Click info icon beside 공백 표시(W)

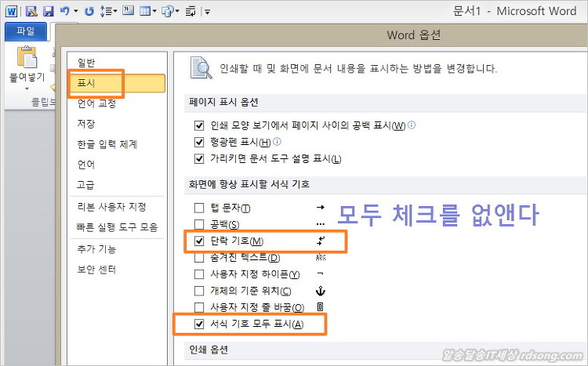412,125
